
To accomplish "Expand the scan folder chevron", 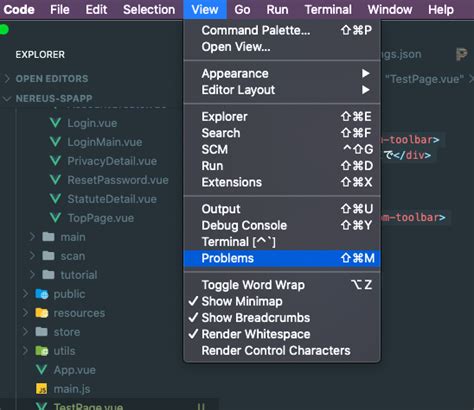I will coord(32,256).
